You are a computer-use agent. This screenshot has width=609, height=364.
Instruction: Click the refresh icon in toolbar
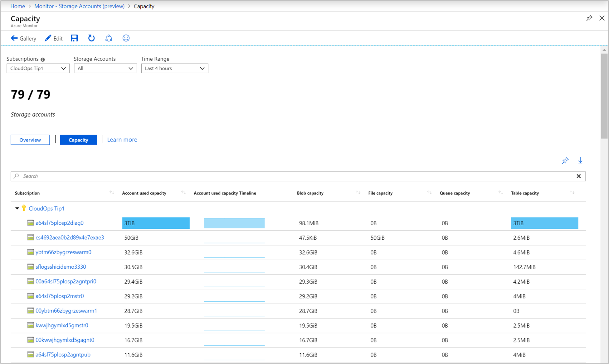point(91,39)
